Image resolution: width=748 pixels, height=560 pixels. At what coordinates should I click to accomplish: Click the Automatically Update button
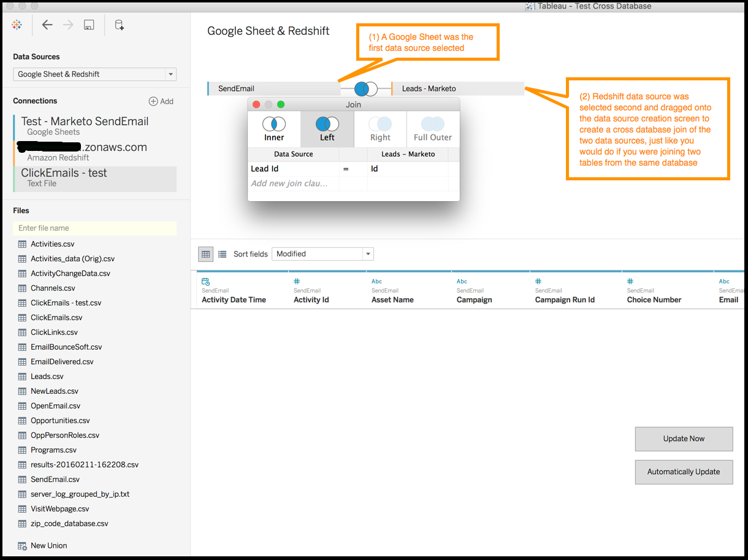click(684, 472)
